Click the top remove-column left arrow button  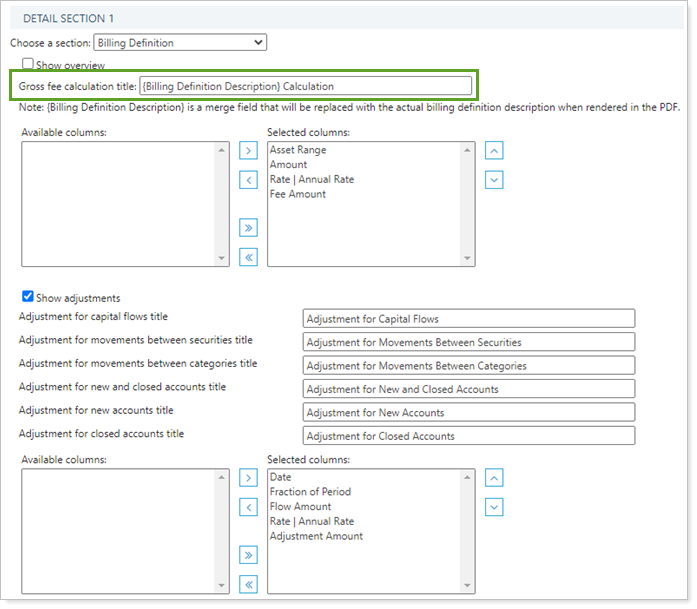tap(249, 180)
